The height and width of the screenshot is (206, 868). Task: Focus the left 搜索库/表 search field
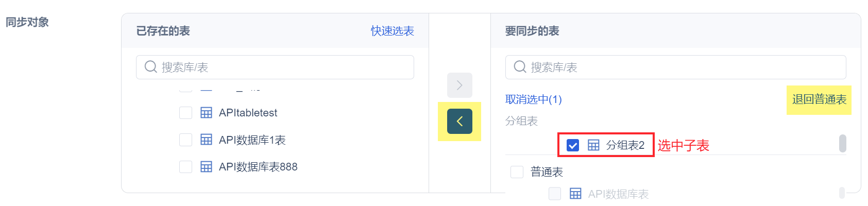tap(283, 67)
